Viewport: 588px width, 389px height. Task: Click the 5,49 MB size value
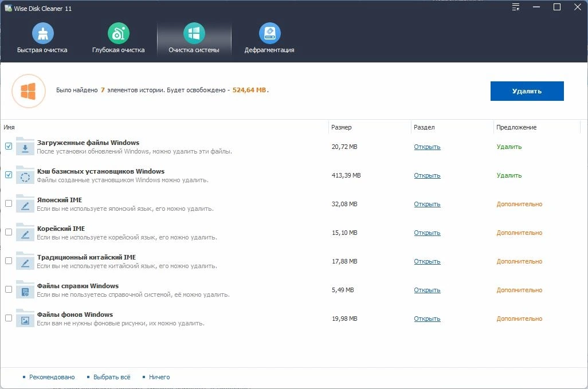click(343, 290)
